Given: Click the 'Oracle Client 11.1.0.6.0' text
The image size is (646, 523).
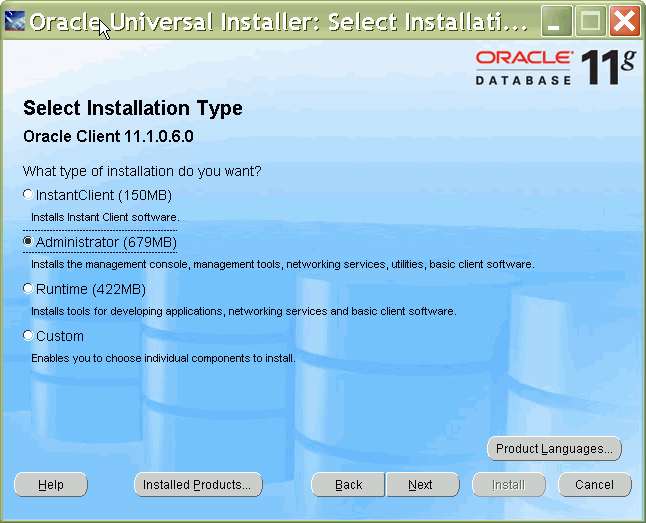Looking at the screenshot, I should (x=108, y=136).
